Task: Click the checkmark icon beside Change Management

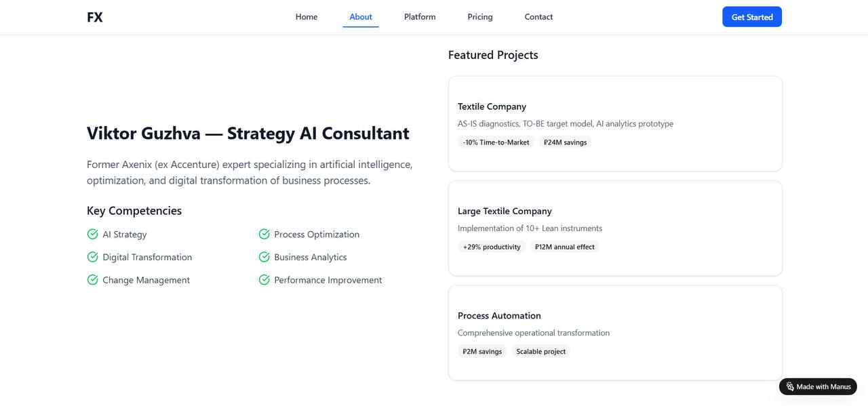Action: coord(93,280)
